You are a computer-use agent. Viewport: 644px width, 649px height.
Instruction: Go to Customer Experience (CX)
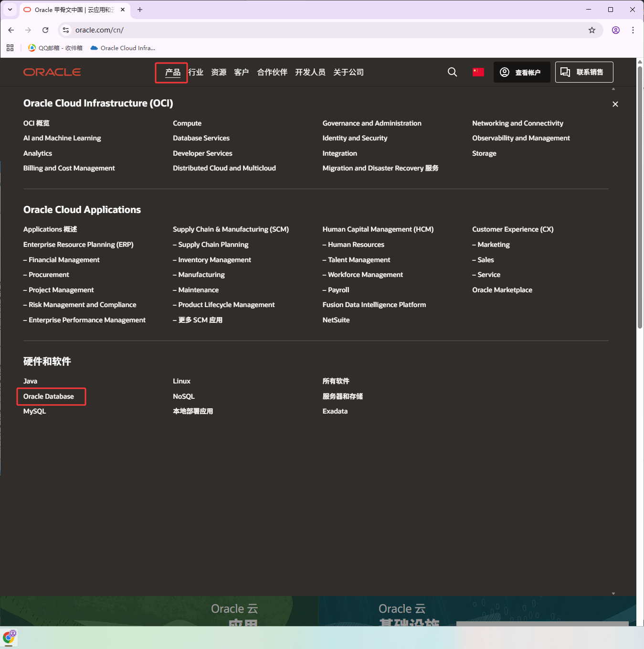click(513, 229)
